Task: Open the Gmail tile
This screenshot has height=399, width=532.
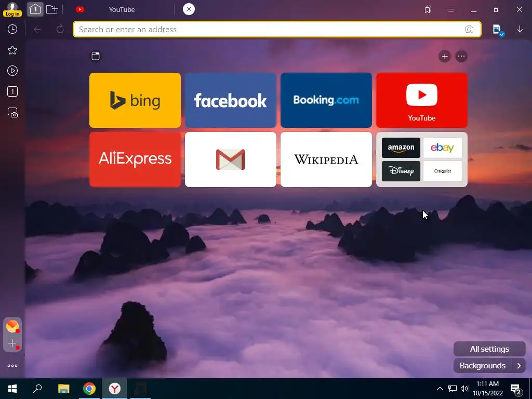Action: coord(231,159)
